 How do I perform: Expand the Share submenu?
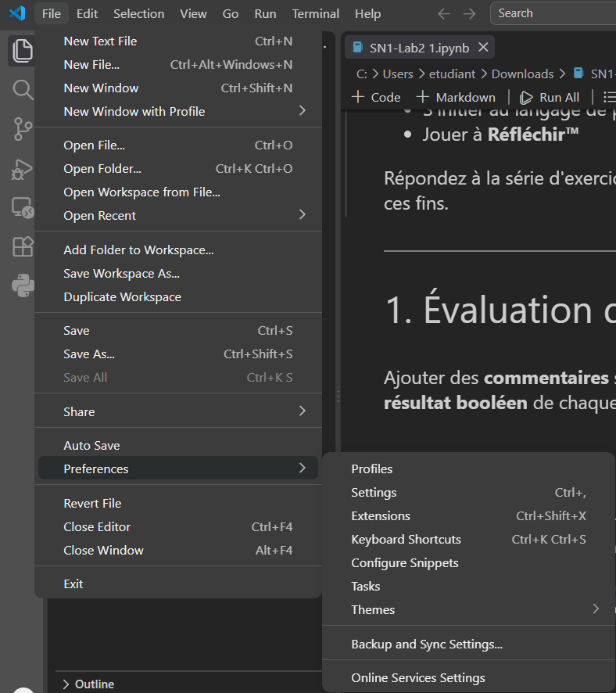click(x=178, y=411)
